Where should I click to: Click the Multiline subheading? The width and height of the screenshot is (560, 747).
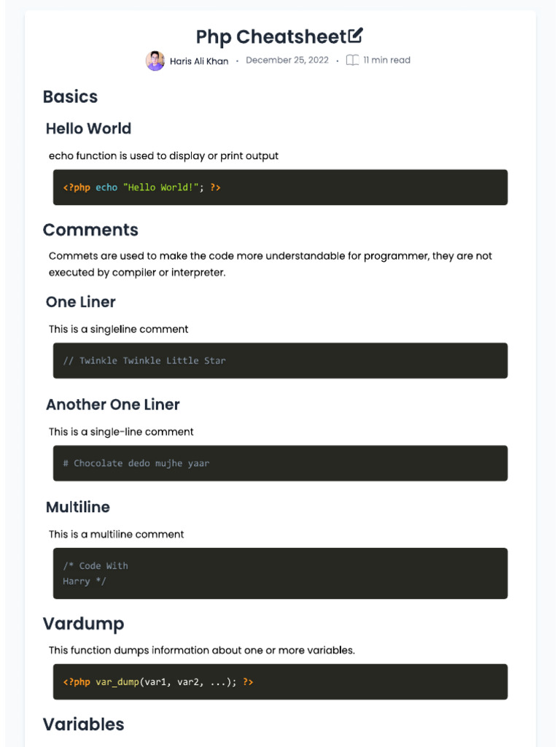tap(77, 507)
